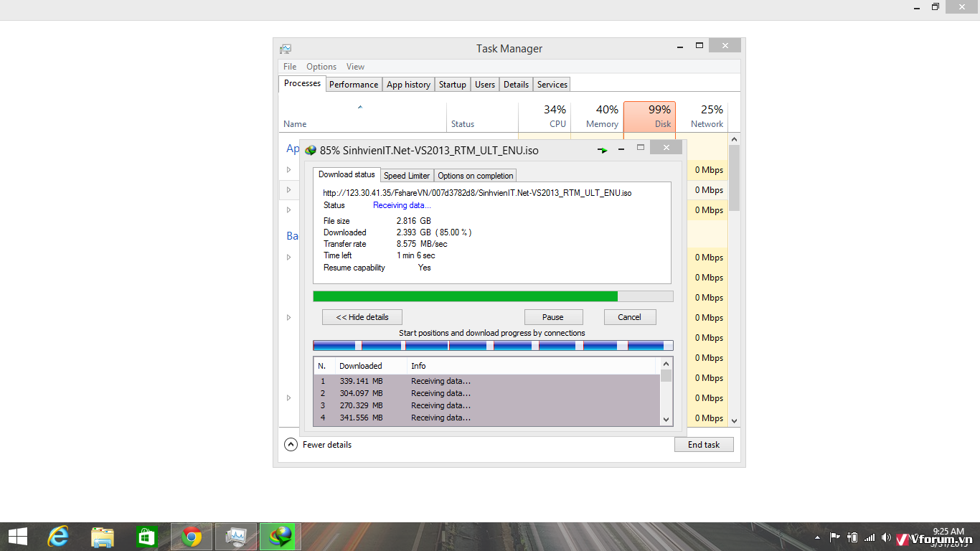Click the green download progress bar
This screenshot has width=980, height=551.
493,296
